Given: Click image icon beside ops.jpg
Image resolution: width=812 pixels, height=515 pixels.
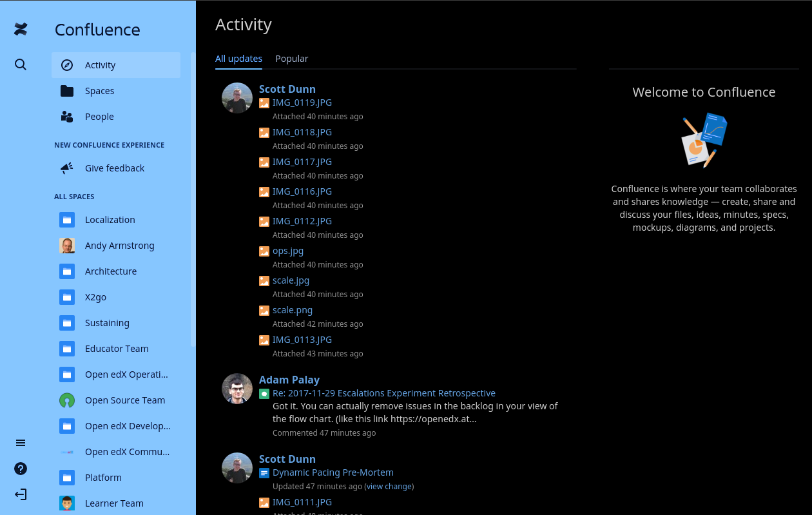Looking at the screenshot, I should coord(264,251).
